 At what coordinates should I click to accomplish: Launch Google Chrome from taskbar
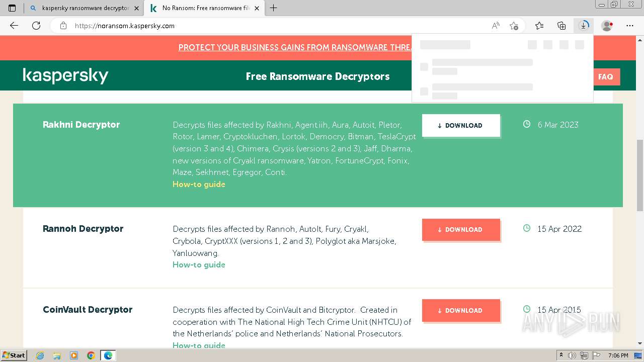91,355
